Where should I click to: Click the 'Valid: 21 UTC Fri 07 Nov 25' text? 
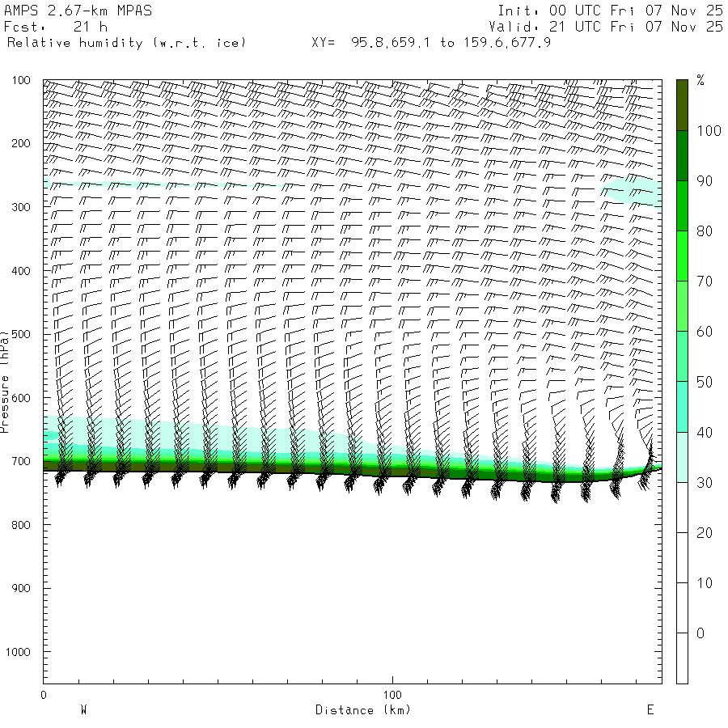tap(605, 27)
